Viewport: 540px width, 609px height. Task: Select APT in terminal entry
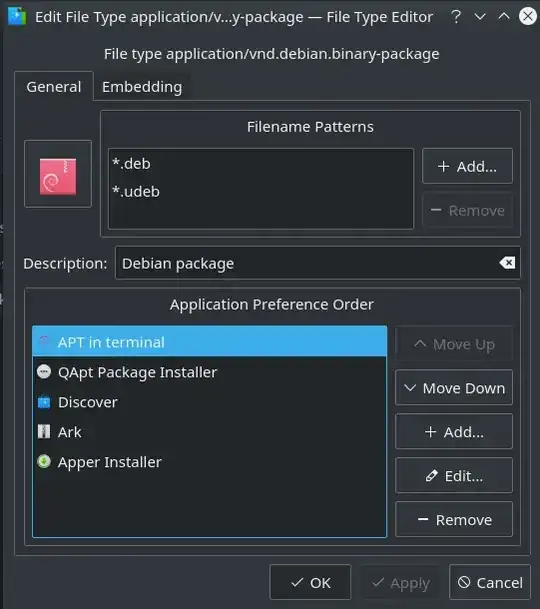tap(209, 342)
